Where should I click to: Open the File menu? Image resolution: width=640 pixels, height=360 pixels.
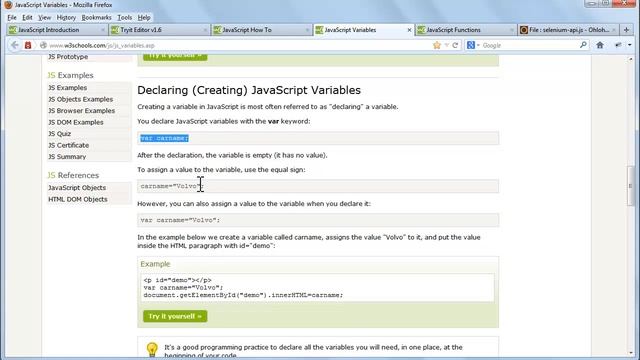[12, 18]
